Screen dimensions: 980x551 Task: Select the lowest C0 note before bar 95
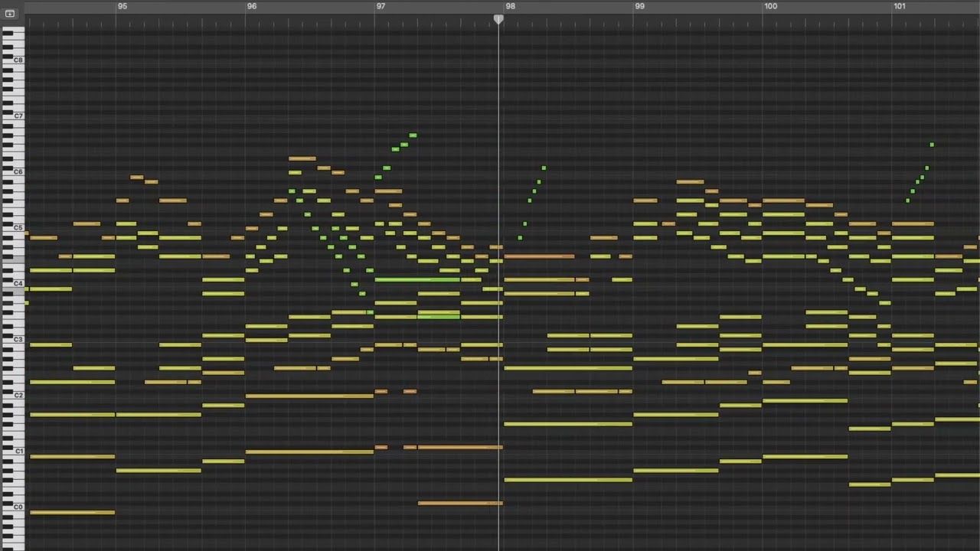[x=72, y=513]
